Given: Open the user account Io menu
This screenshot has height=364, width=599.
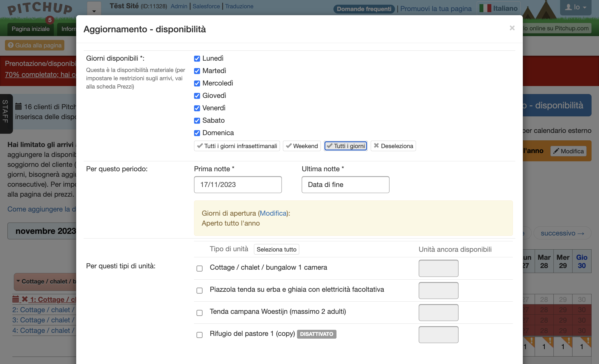Looking at the screenshot, I should coord(576,7).
